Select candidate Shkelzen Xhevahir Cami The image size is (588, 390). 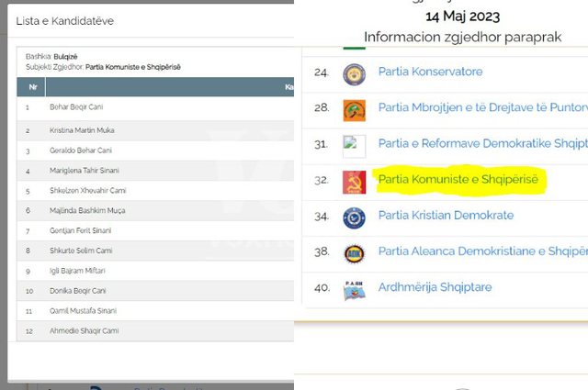tap(87, 191)
